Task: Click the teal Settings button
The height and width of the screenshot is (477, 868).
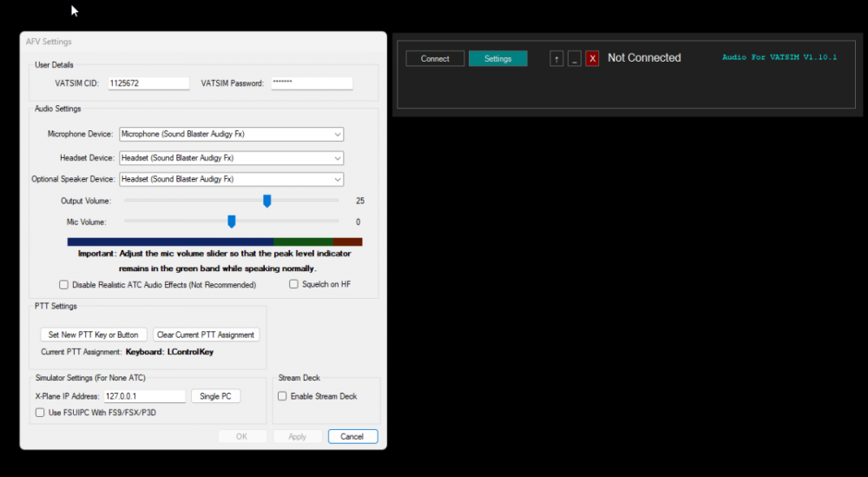Action: [498, 58]
